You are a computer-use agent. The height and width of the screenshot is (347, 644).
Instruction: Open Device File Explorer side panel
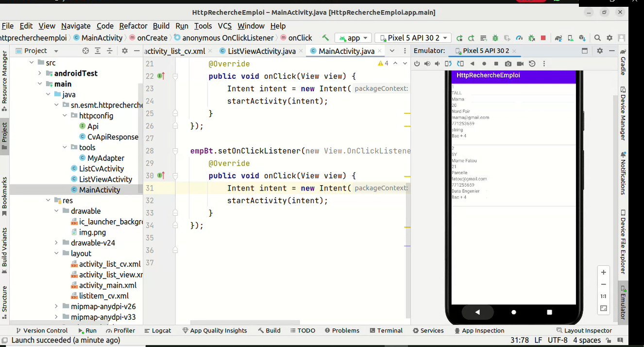click(x=623, y=242)
